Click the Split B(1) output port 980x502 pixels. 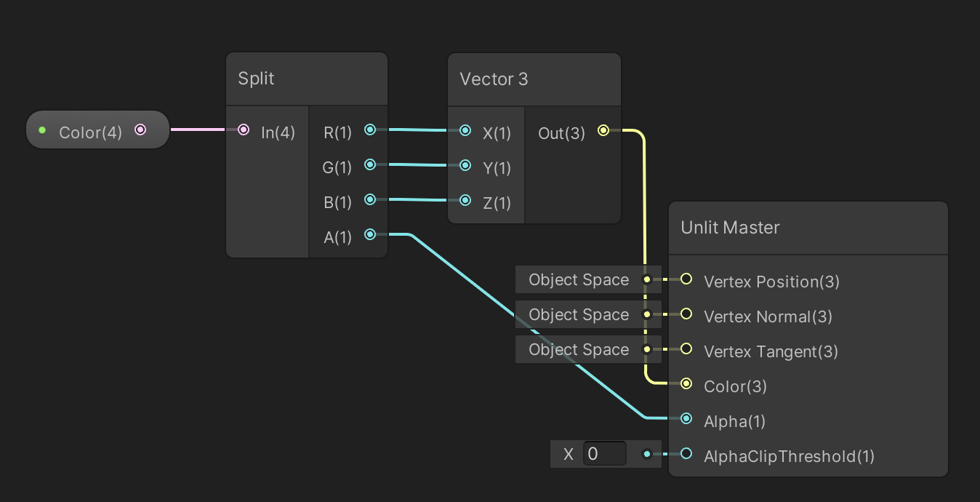click(x=370, y=199)
